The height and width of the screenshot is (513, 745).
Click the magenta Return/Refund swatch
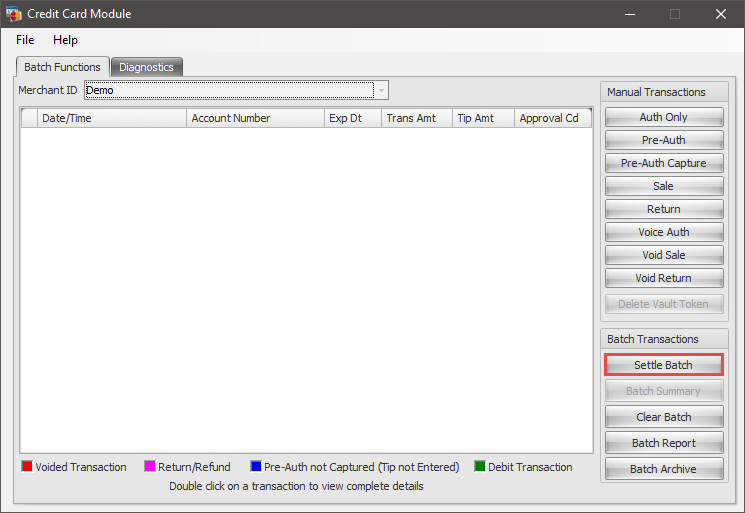(150, 466)
